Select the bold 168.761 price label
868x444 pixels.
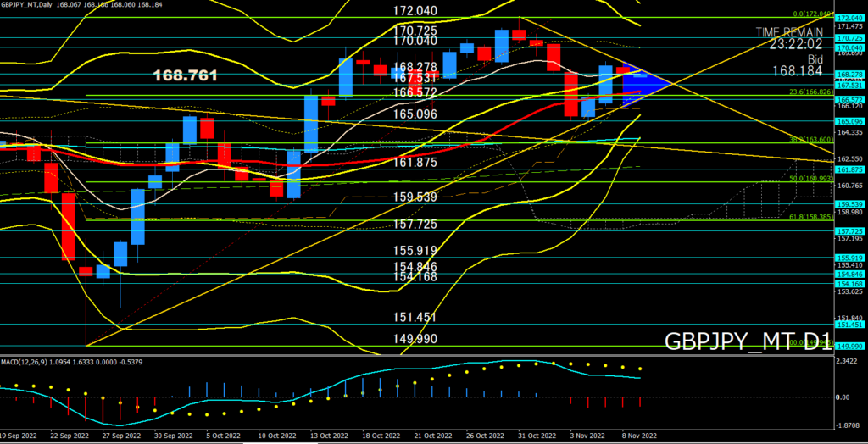pos(185,76)
